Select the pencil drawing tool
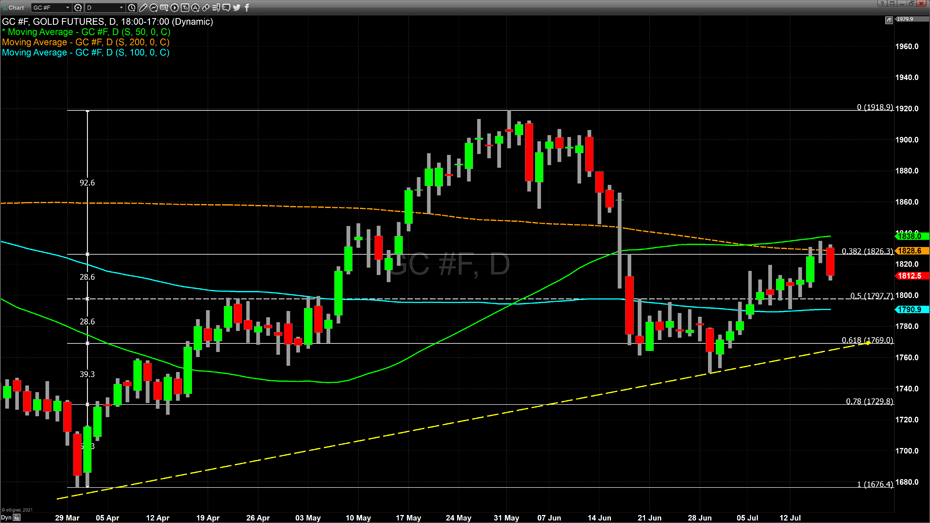 click(x=143, y=8)
